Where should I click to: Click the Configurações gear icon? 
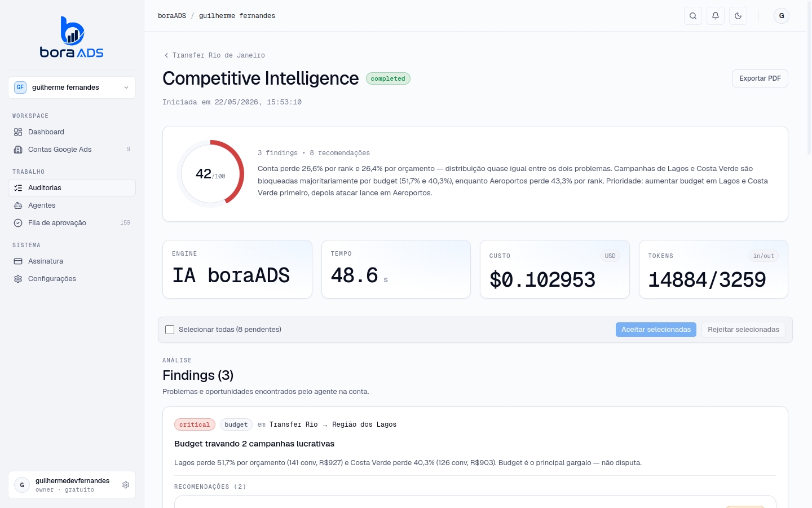pos(18,279)
